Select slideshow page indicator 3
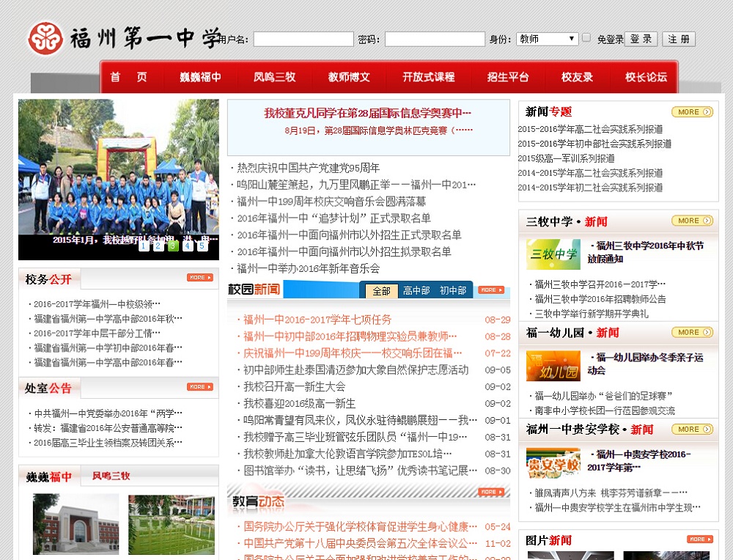The image size is (733, 560). coord(173,246)
